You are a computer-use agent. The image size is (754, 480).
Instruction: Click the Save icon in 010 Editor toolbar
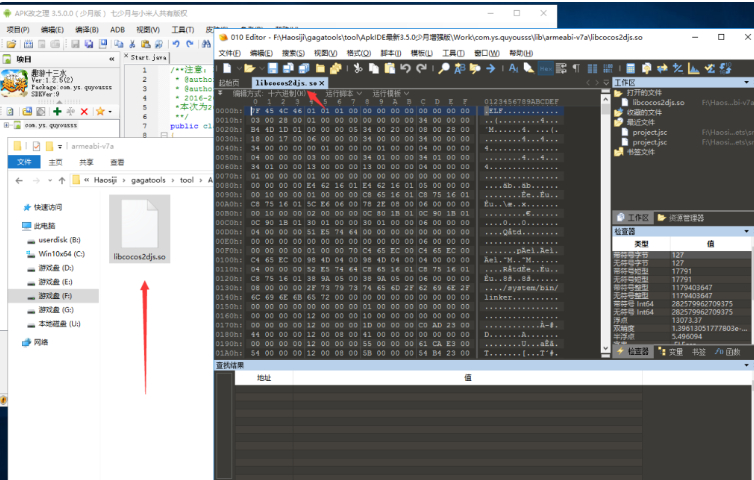(273, 68)
